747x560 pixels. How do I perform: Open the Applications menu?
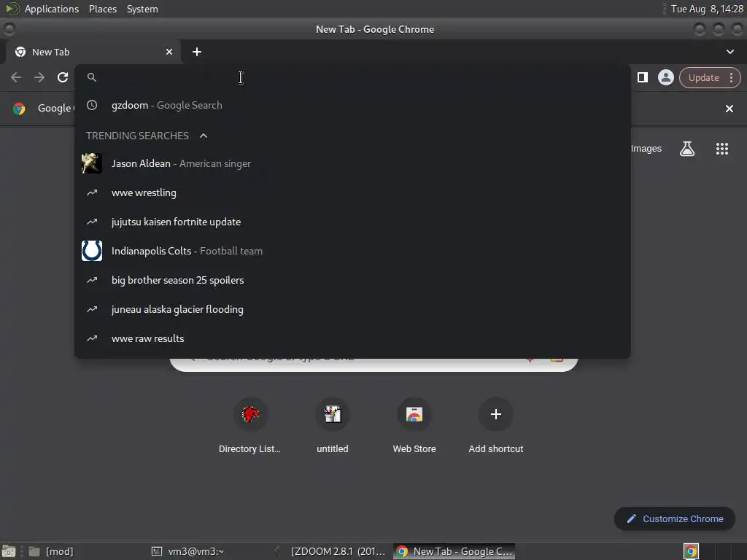pos(52,9)
